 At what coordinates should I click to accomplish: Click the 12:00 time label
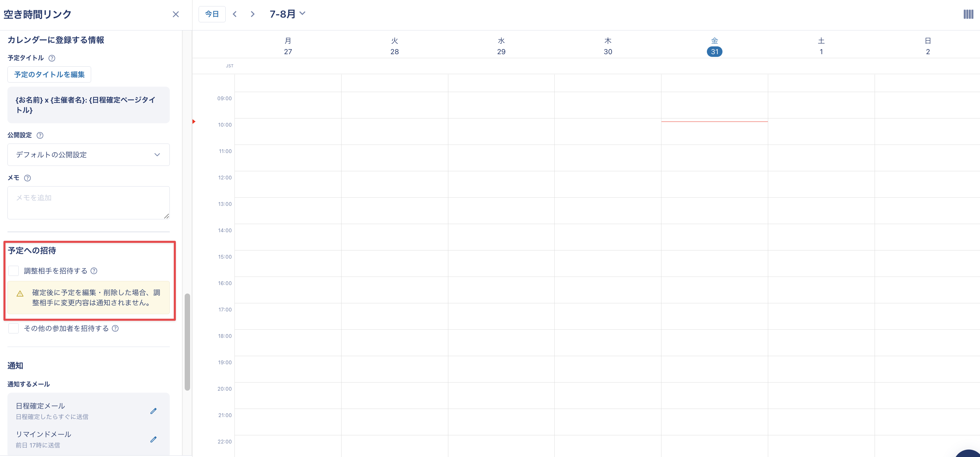[225, 178]
